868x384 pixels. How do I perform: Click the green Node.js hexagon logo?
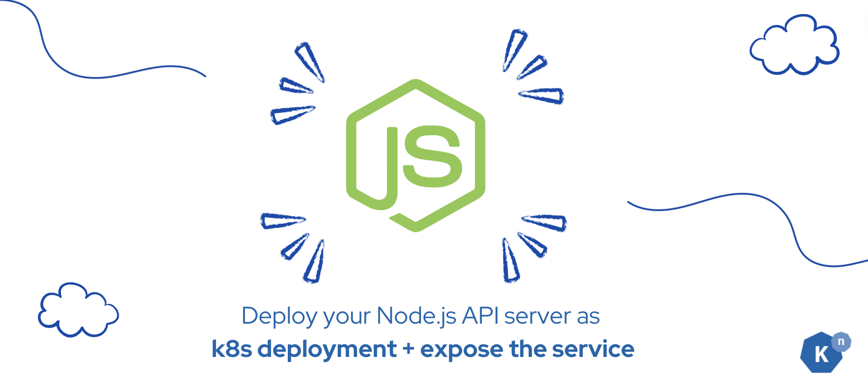pos(415,155)
